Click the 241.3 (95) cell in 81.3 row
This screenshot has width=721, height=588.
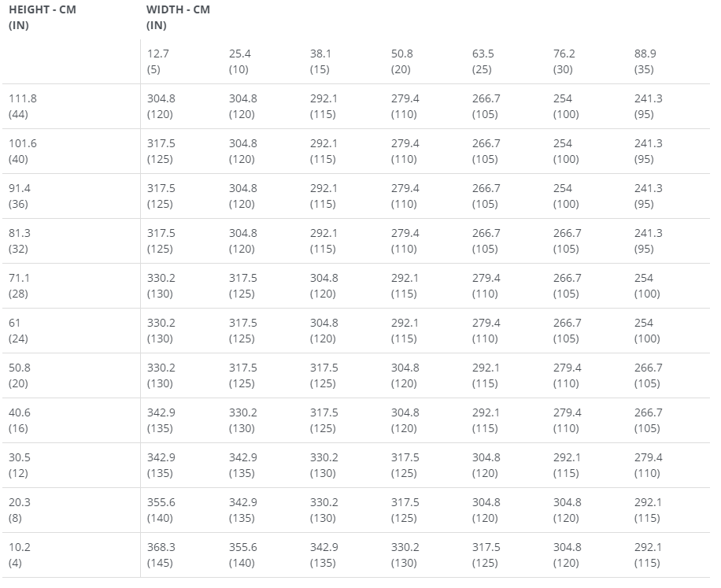point(649,241)
